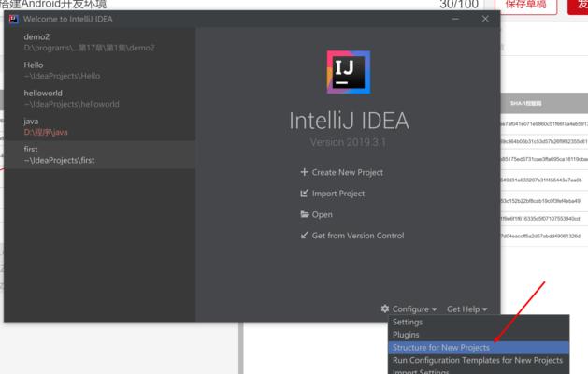Open recent project Hello

[100, 70]
